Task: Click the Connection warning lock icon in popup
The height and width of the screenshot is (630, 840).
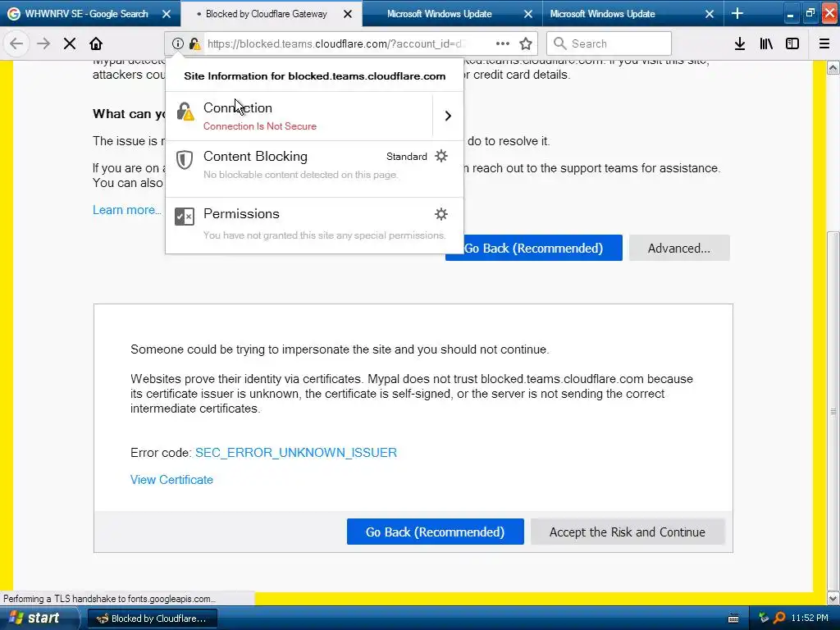Action: (185, 112)
